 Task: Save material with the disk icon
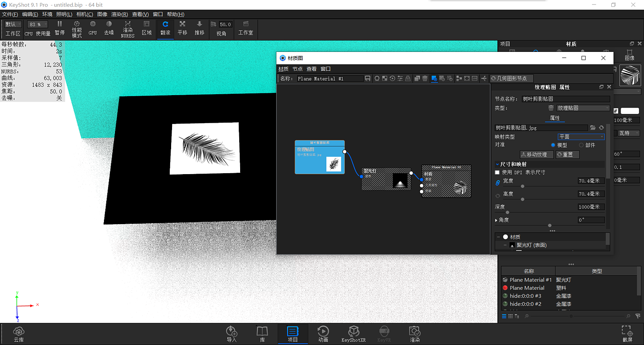coord(368,79)
